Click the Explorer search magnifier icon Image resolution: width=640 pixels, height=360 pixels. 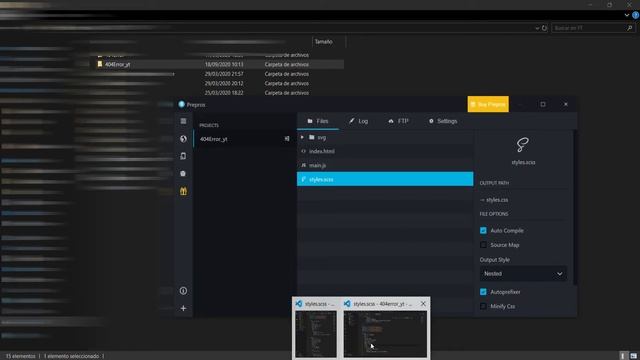pos(629,28)
